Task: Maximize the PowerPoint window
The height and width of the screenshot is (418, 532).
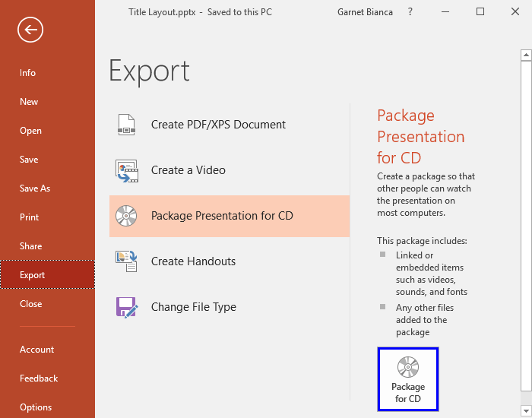Action: (x=480, y=12)
